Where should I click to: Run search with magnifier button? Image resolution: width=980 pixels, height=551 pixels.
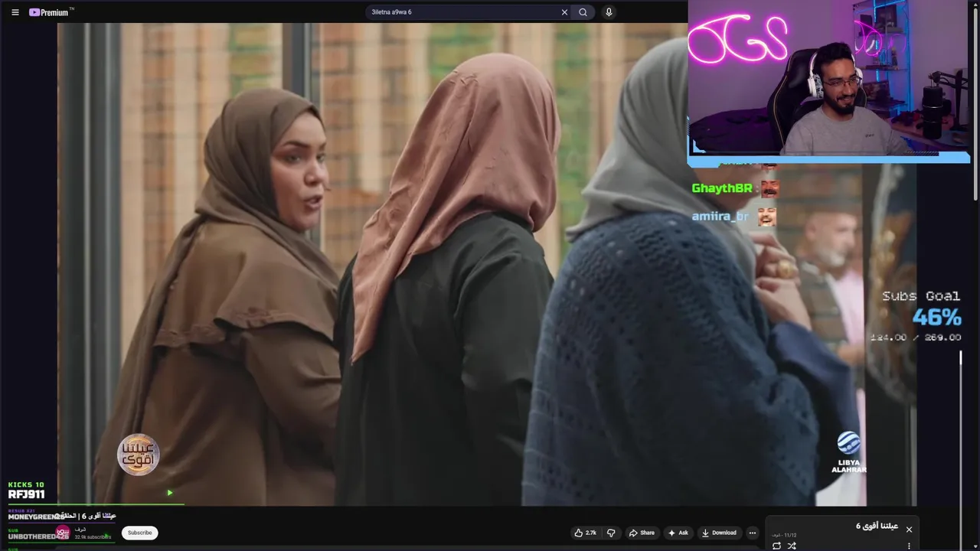click(583, 12)
